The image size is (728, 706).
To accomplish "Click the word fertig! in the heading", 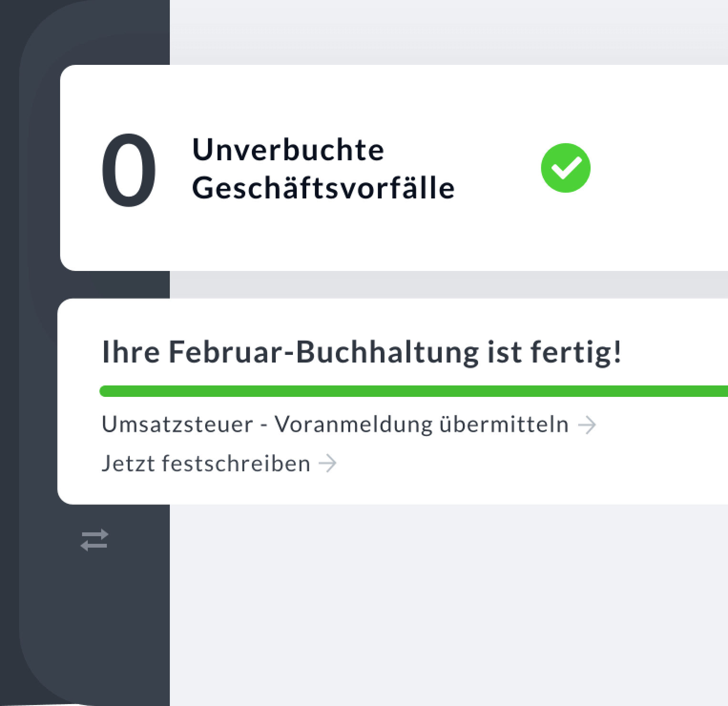I will 576,352.
